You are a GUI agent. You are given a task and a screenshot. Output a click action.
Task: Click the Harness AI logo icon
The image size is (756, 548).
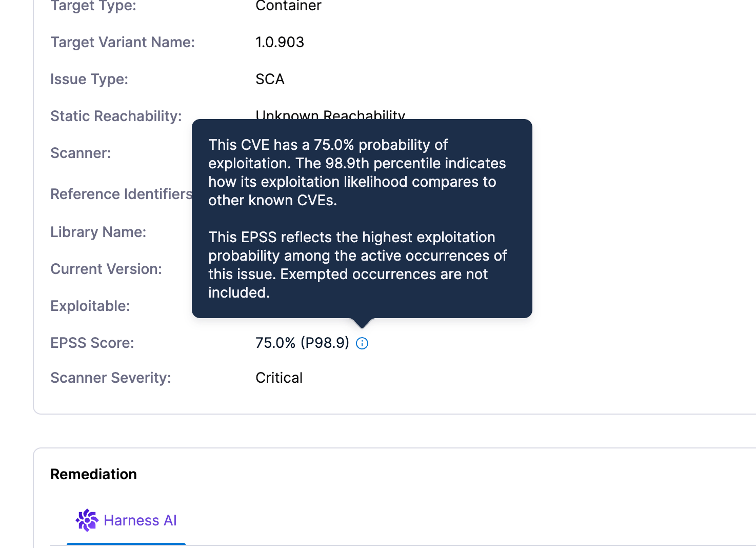pyautogui.click(x=87, y=520)
